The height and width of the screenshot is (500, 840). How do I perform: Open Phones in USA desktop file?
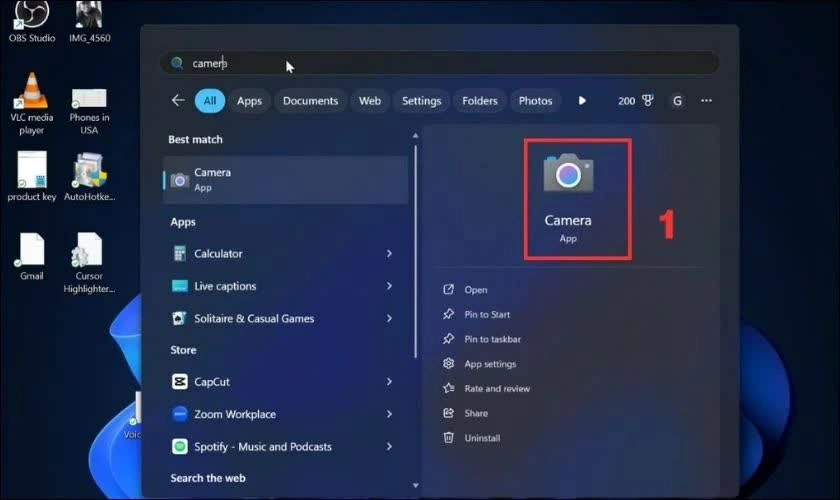pos(89,111)
